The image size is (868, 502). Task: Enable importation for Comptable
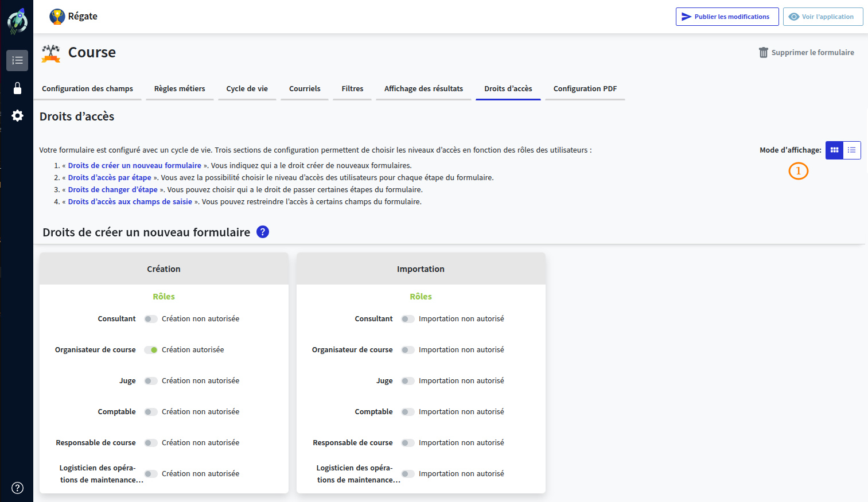tap(408, 411)
